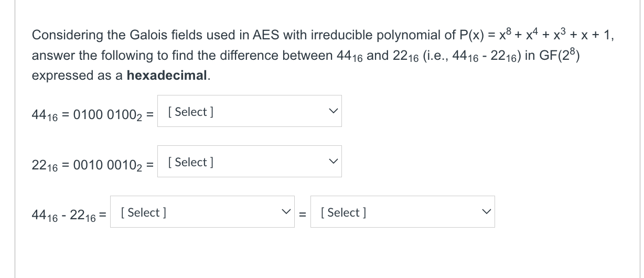Click [ Select ] text in the rightmost dropdown
This screenshot has width=644, height=278.
click(x=344, y=212)
